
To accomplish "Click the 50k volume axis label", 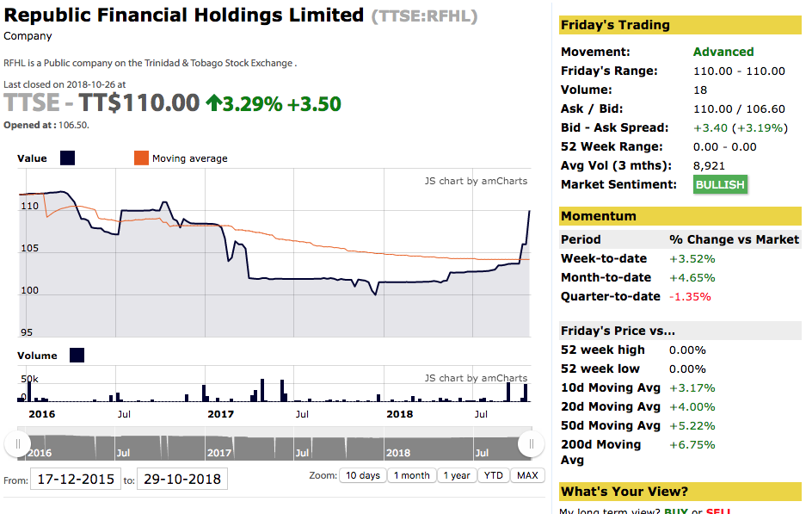I will (29, 379).
